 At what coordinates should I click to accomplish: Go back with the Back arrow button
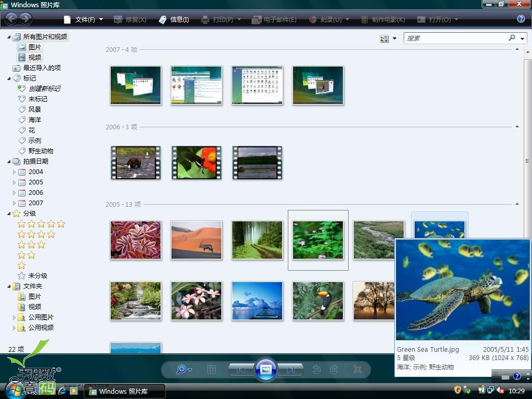point(11,18)
